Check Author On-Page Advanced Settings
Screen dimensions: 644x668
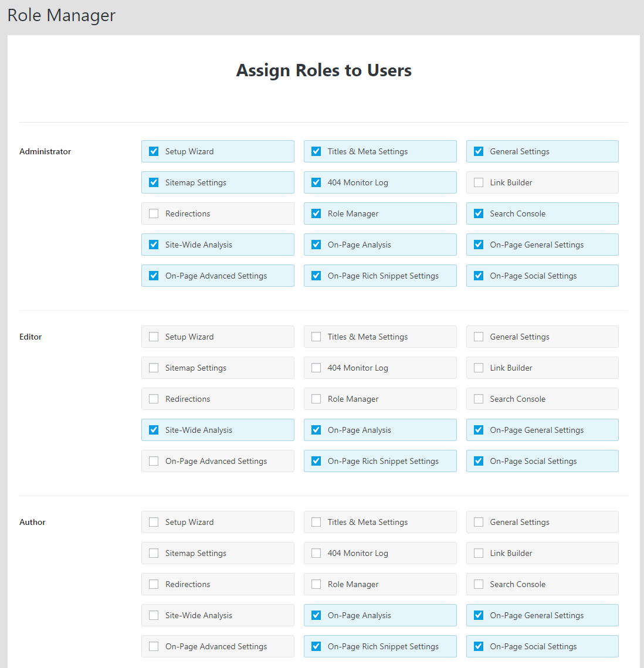(154, 646)
